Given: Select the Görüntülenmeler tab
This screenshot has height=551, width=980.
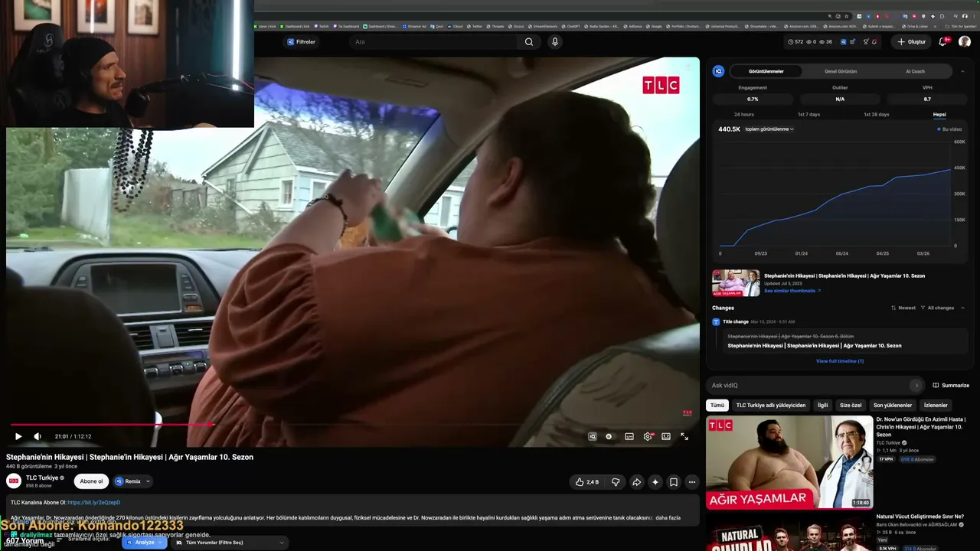Looking at the screenshot, I should tap(766, 71).
